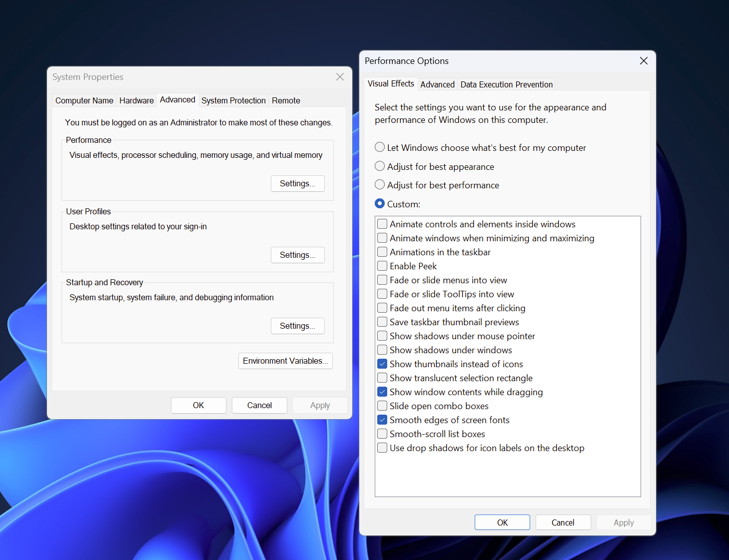Close the System Properties window
This screenshot has height=560, width=729.
(x=340, y=77)
